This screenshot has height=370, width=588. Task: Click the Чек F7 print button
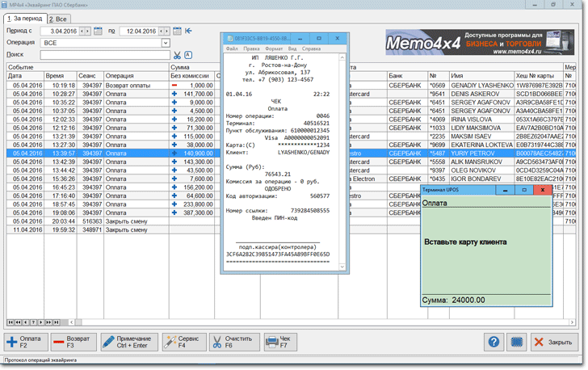coord(280,343)
